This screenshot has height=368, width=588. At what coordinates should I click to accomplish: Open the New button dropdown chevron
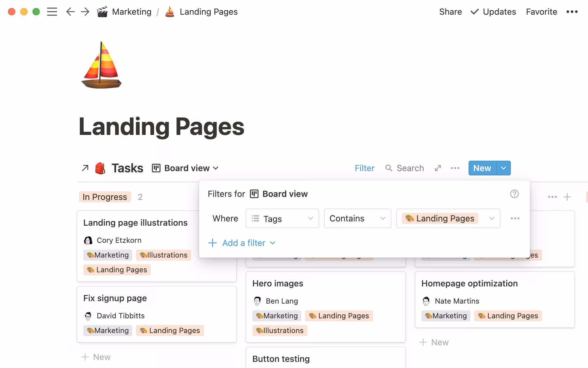click(x=503, y=168)
